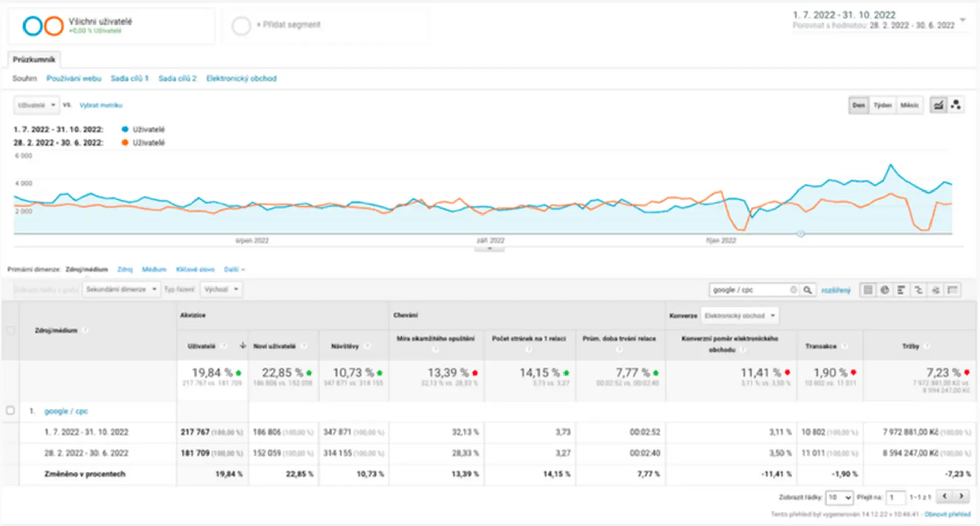Screen dimensions: 980x526
Task: Choose the comparison view icon
Action: click(918, 290)
